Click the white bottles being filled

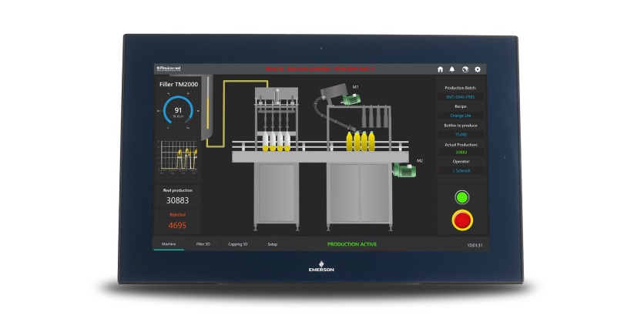[x=277, y=141]
